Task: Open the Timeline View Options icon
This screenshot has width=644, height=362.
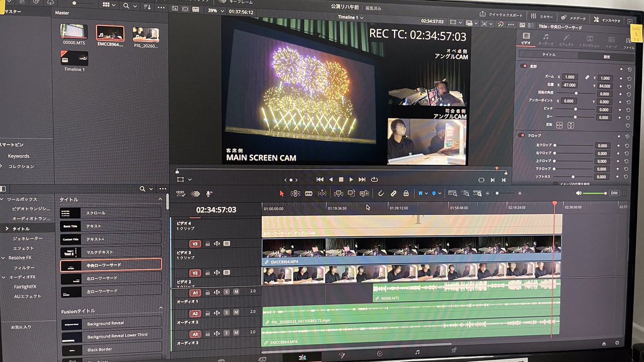Action: pos(181,194)
